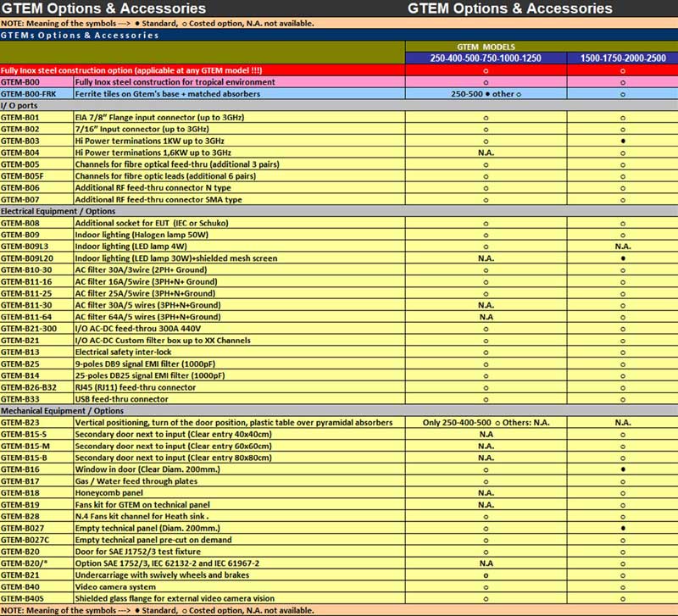Click the 250-400-500-750-1000-1250 column header
The width and height of the screenshot is (678, 616).
pyautogui.click(x=486, y=58)
